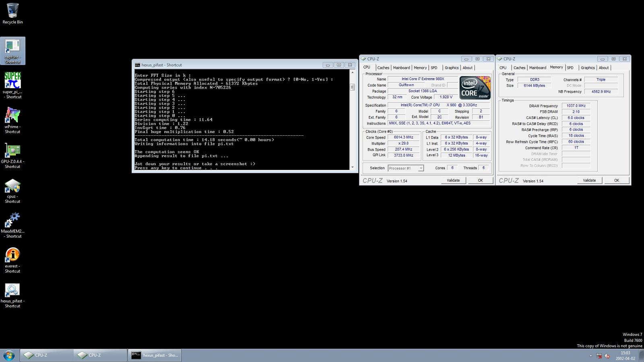Launch hexus_pifast shortcut desktop icon
644x362 pixels.
click(x=12, y=295)
